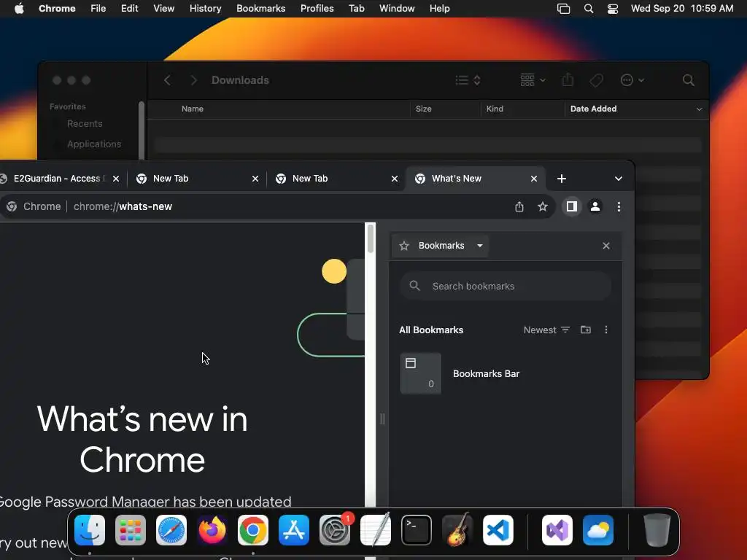The height and width of the screenshot is (560, 747).
Task: Click the side panel resize handle
Action: pyautogui.click(x=382, y=419)
